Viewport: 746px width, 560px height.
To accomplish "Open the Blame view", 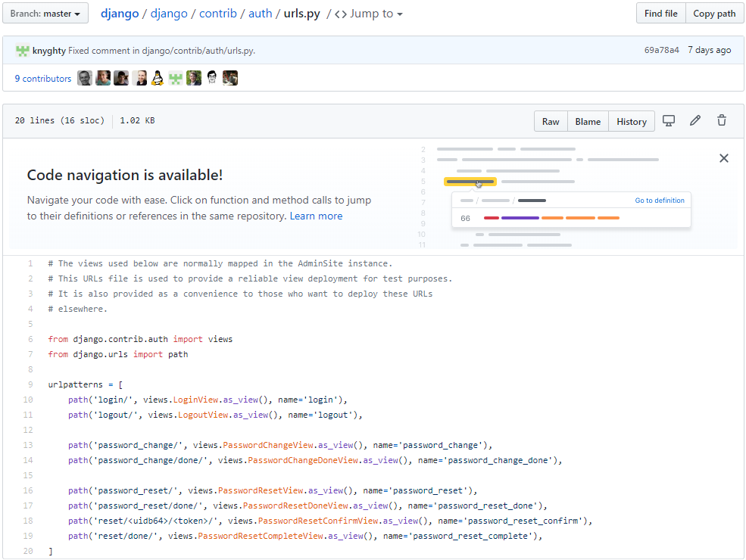I will pos(588,122).
